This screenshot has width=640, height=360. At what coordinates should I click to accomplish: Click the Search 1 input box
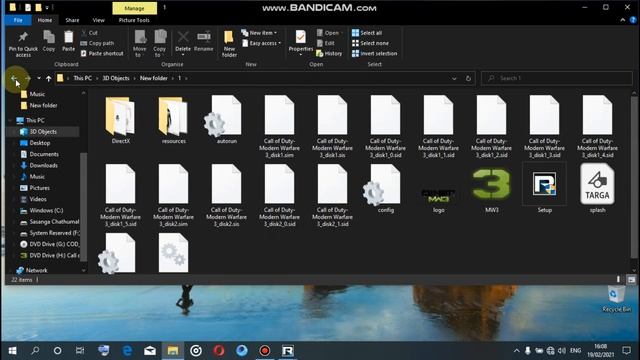tap(557, 78)
